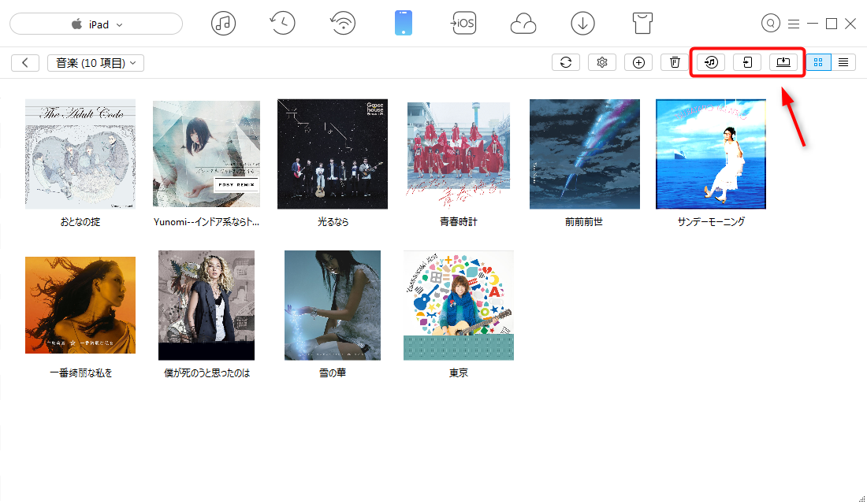Open the gear settings button
The image size is (867, 504).
(602, 62)
